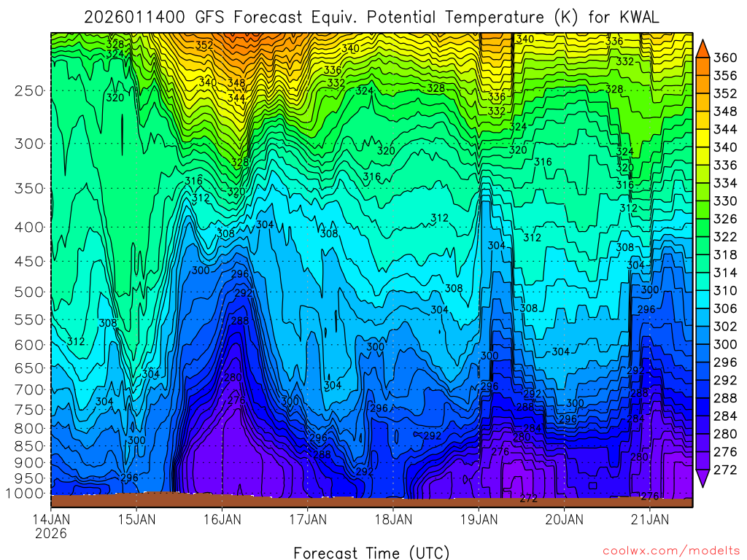The width and height of the screenshot is (747, 560).
Task: Select the 21JAN date label on time axis
Action: point(650,519)
